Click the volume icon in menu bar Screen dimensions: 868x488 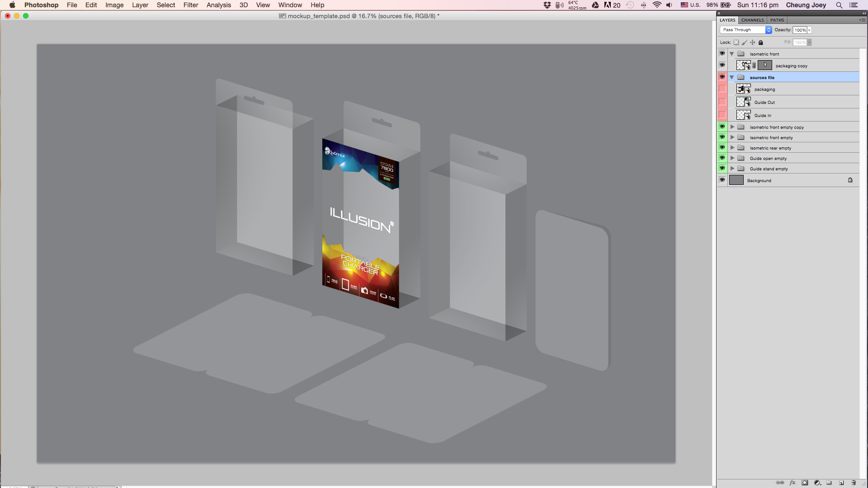point(669,5)
